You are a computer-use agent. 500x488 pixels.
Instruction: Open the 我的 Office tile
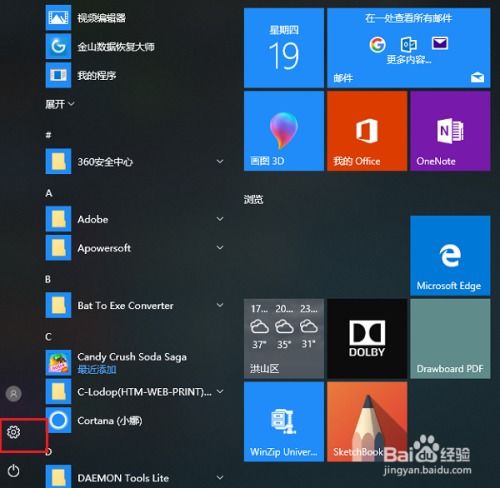367,131
